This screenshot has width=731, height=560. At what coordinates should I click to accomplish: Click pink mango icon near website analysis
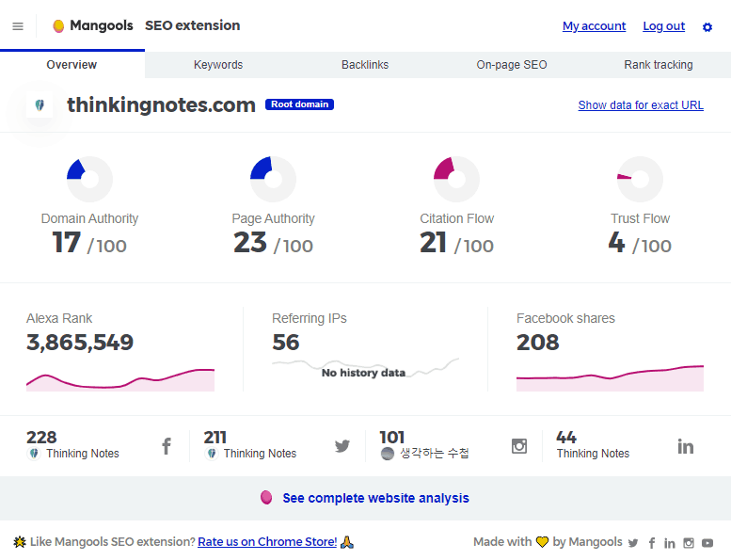[x=266, y=498]
